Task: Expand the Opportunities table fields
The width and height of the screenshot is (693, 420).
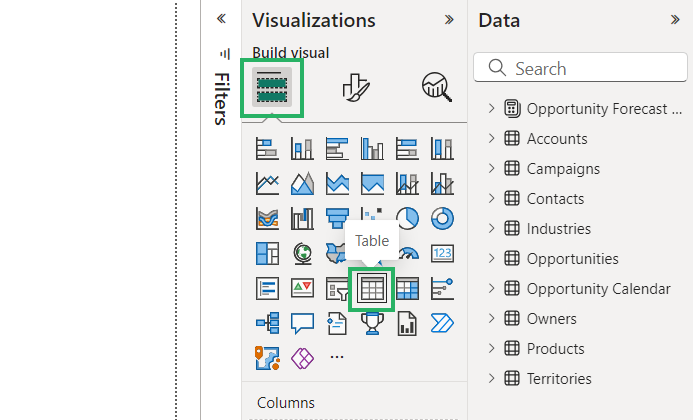Action: [491, 259]
